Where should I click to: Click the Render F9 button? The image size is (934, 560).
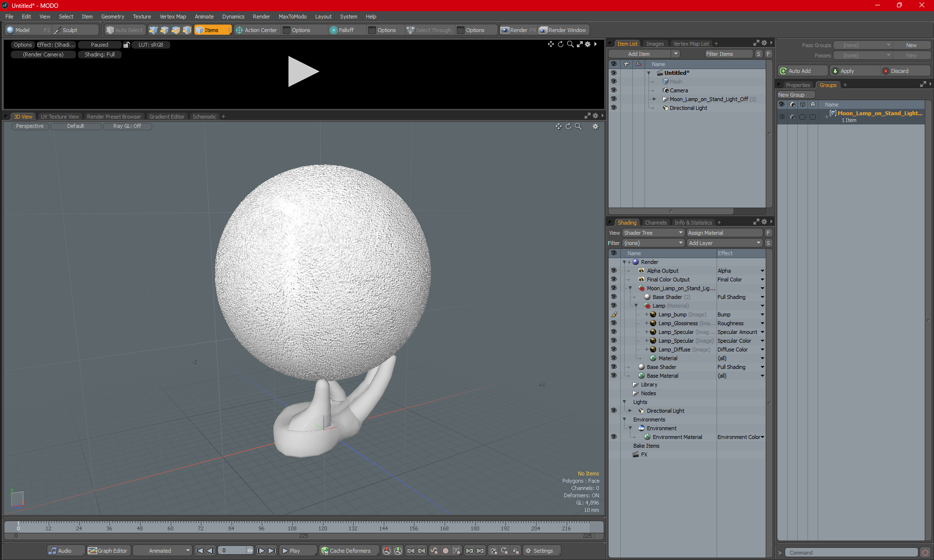(518, 30)
